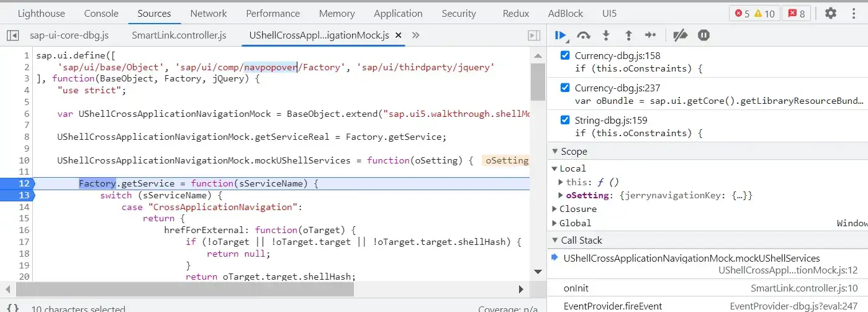Viewport: 868px width, 312px height.
Task: Step out of current function
Action: tap(628, 35)
